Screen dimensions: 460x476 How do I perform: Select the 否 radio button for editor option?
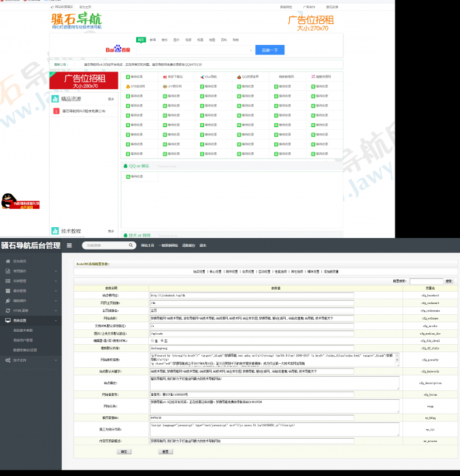pos(161,341)
